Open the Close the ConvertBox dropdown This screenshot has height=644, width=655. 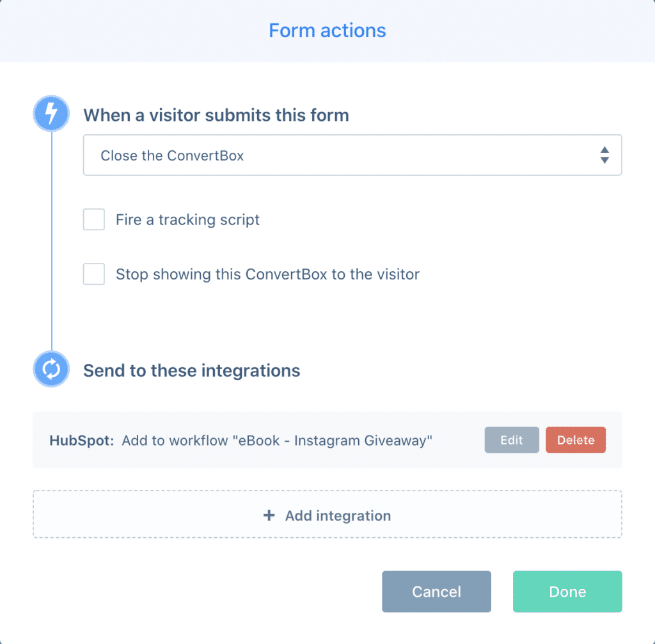(x=352, y=155)
